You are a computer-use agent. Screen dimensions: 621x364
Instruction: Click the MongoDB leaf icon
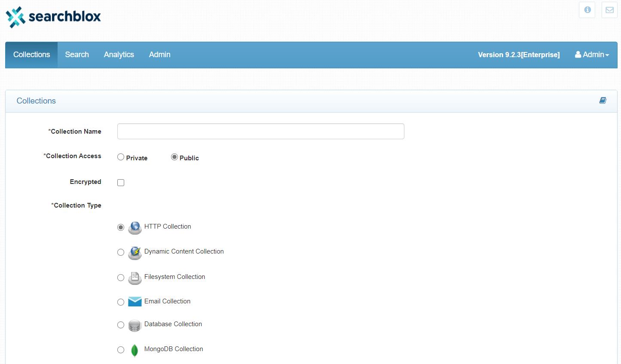tap(135, 350)
